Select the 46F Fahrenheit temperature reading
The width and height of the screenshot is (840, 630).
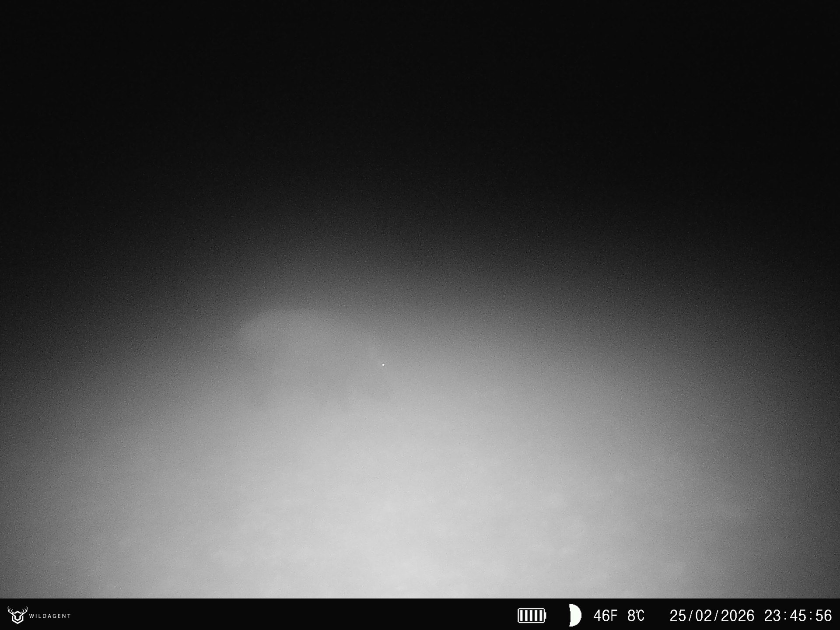coord(605,616)
